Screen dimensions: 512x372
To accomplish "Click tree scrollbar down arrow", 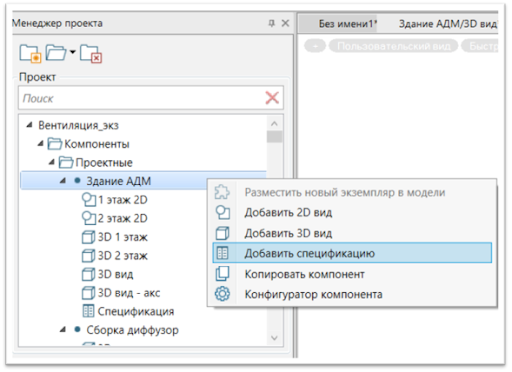I will coord(274,338).
